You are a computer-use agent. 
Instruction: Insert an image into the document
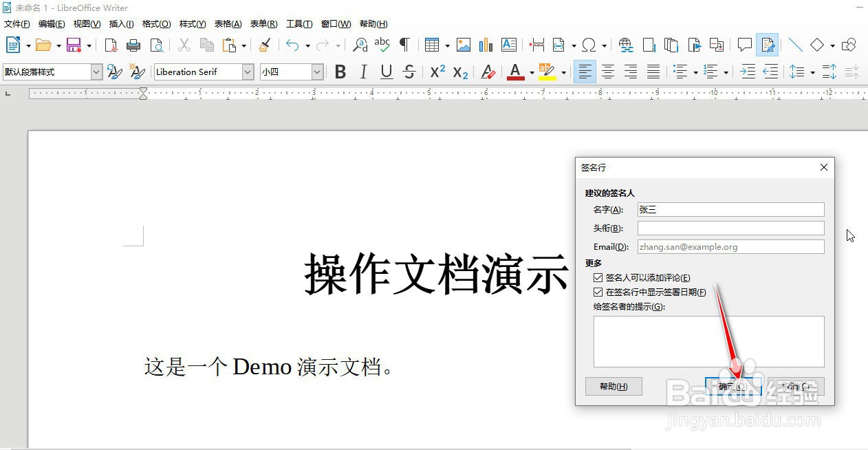pos(463,45)
